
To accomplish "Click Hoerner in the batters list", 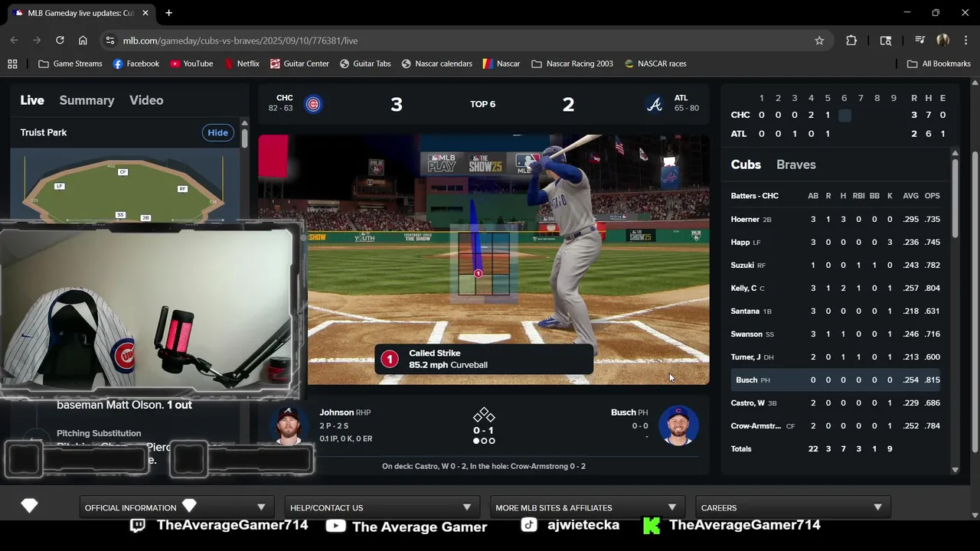I will coord(745,219).
